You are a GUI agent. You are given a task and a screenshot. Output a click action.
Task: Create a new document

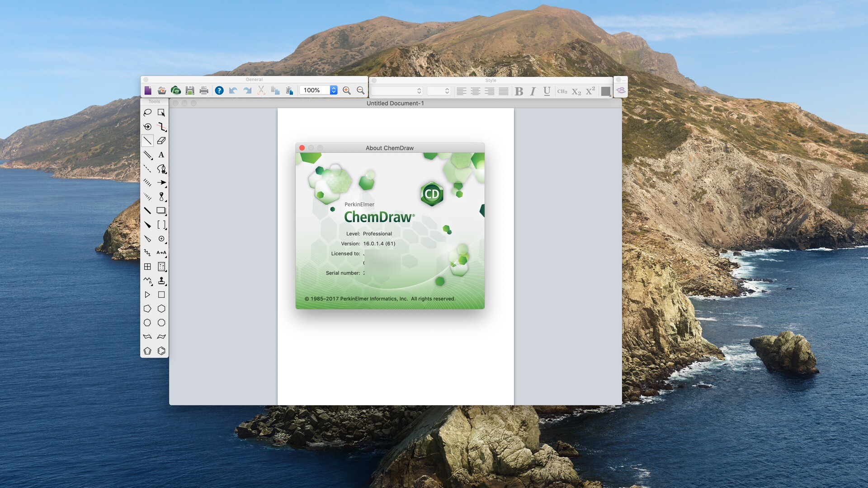(x=148, y=90)
